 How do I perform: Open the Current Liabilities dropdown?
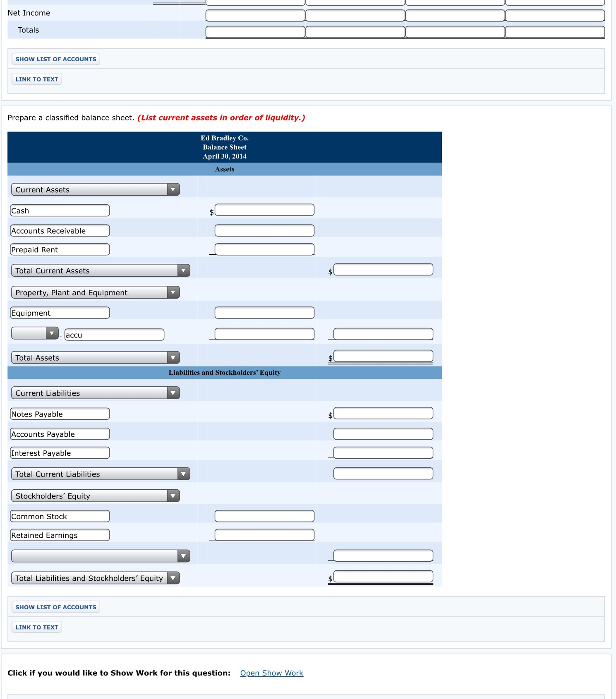point(96,393)
